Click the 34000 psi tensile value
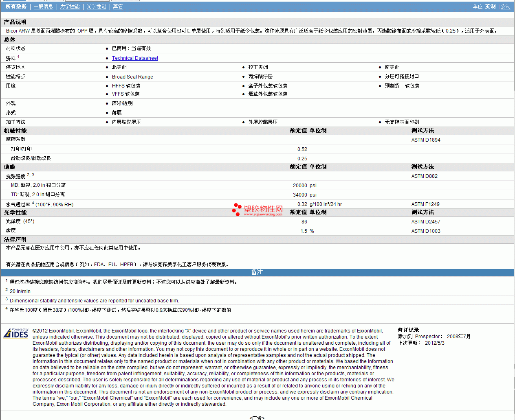The height and width of the screenshot is (420, 515). [x=305, y=195]
